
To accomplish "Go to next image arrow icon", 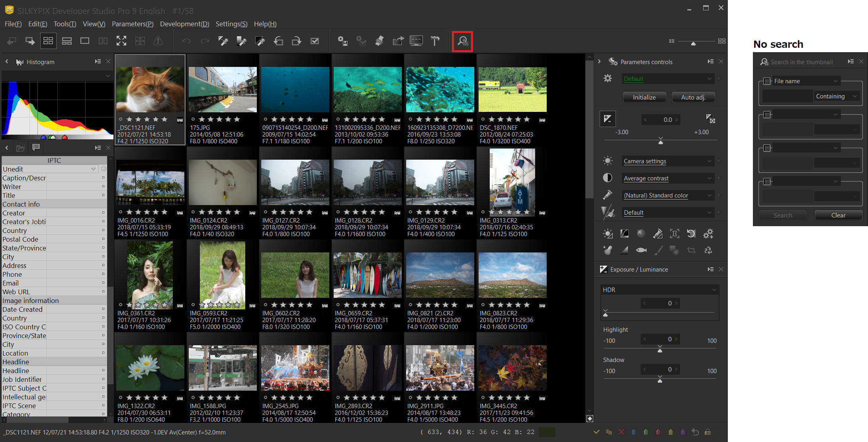I will [30, 41].
